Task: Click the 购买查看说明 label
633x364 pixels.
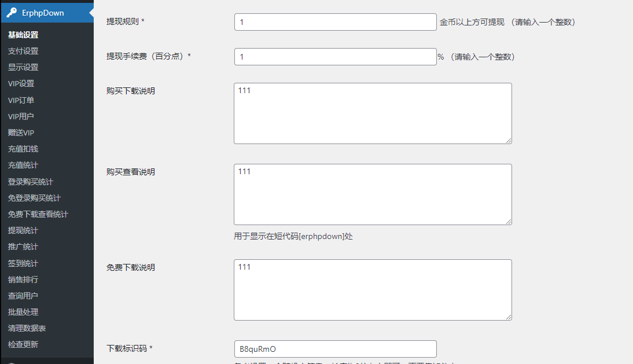Action: (x=130, y=172)
